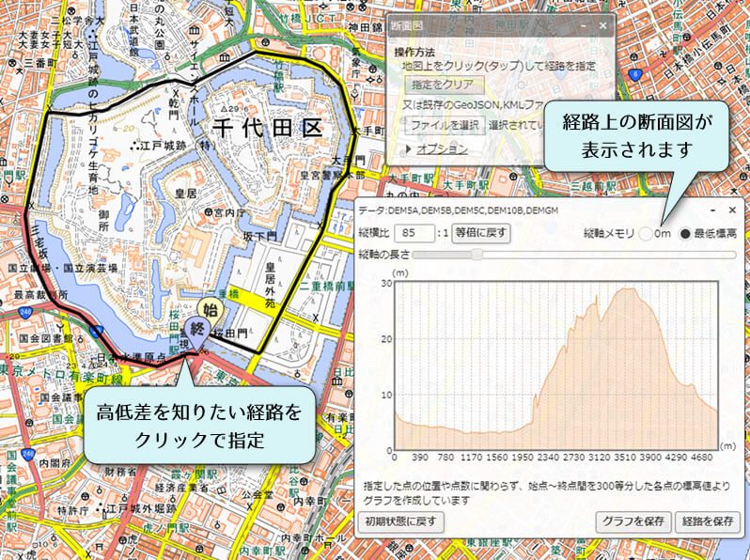
Task: Close the cross-section graph panel
Action: pyautogui.click(x=732, y=210)
